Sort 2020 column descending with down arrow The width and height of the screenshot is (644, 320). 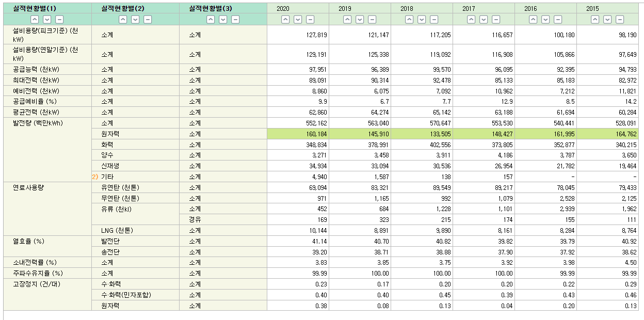coord(298,19)
